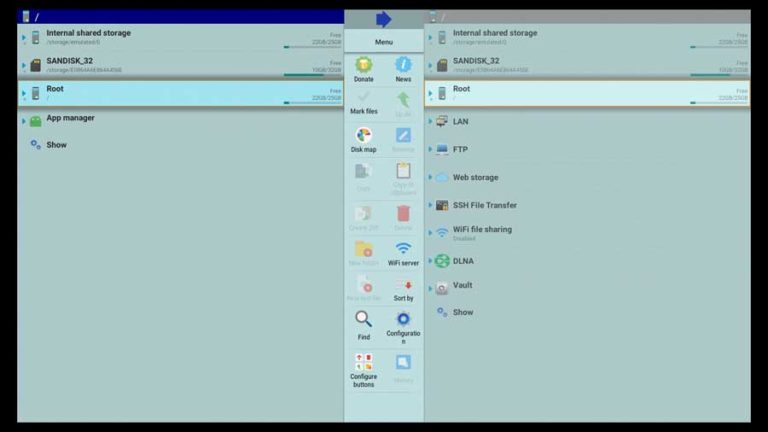Viewport: 768px width, 432px height.
Task: Select the 'Root' row text in left pane
Action: 55,89
